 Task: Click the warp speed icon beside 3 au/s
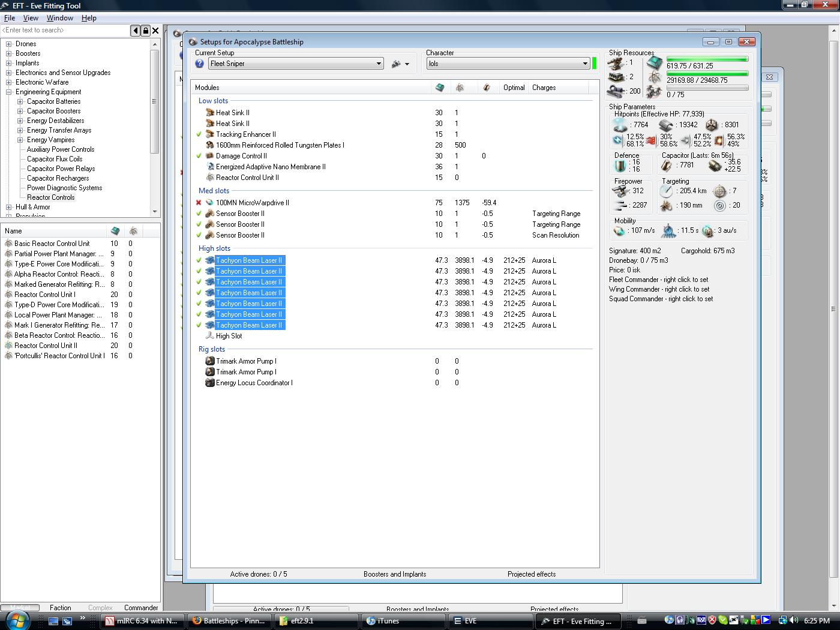tap(708, 230)
